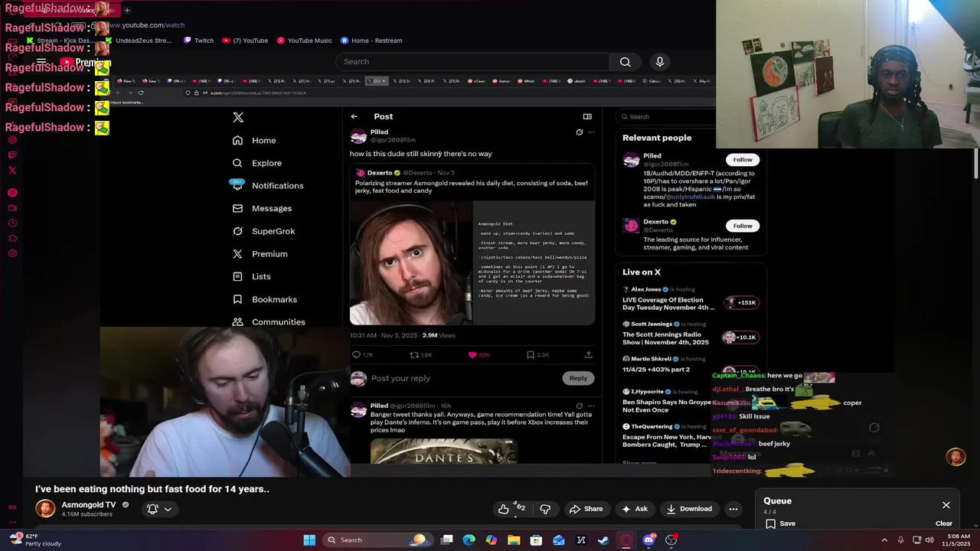
Task: Open the YouTube Music bookmark
Action: [x=304, y=41]
